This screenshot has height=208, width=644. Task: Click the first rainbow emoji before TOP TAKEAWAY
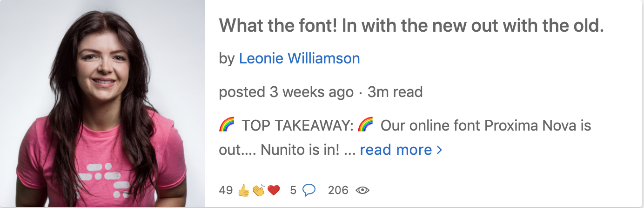click(226, 125)
